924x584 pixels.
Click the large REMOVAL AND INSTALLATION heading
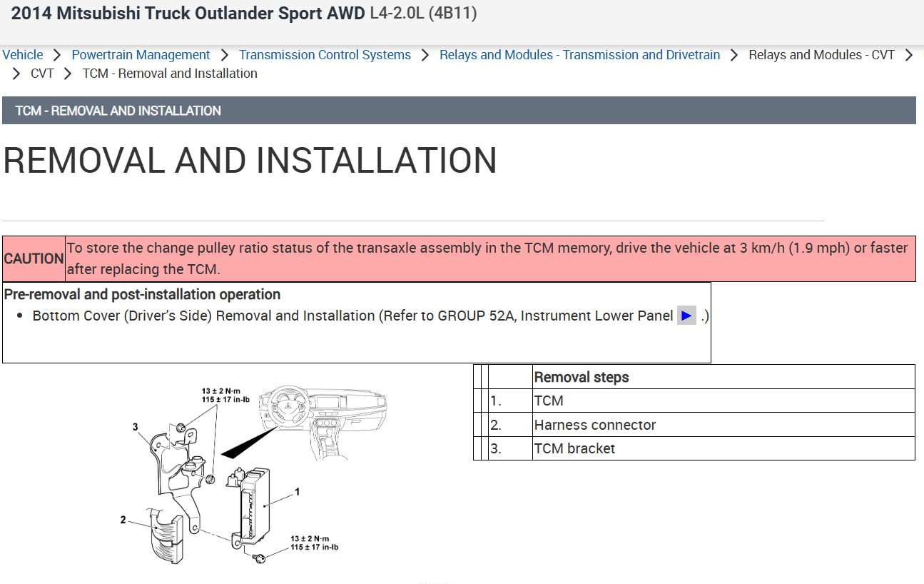(250, 161)
